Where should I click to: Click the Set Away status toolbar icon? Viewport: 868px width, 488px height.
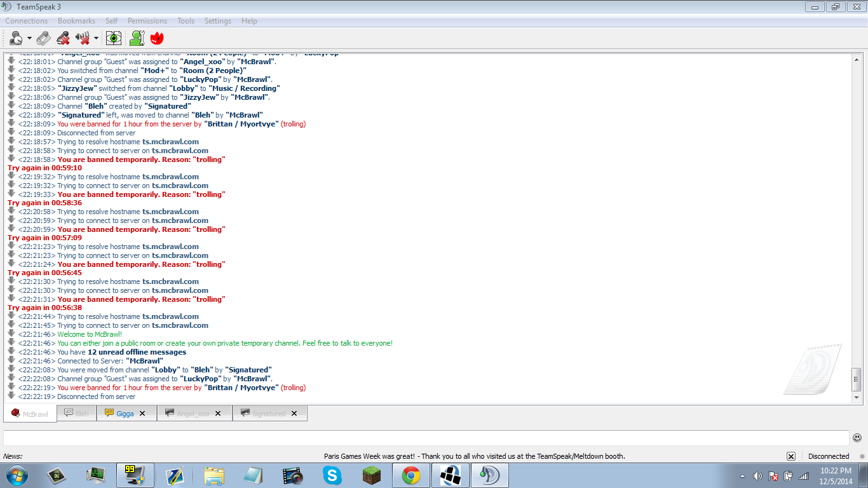(x=17, y=38)
